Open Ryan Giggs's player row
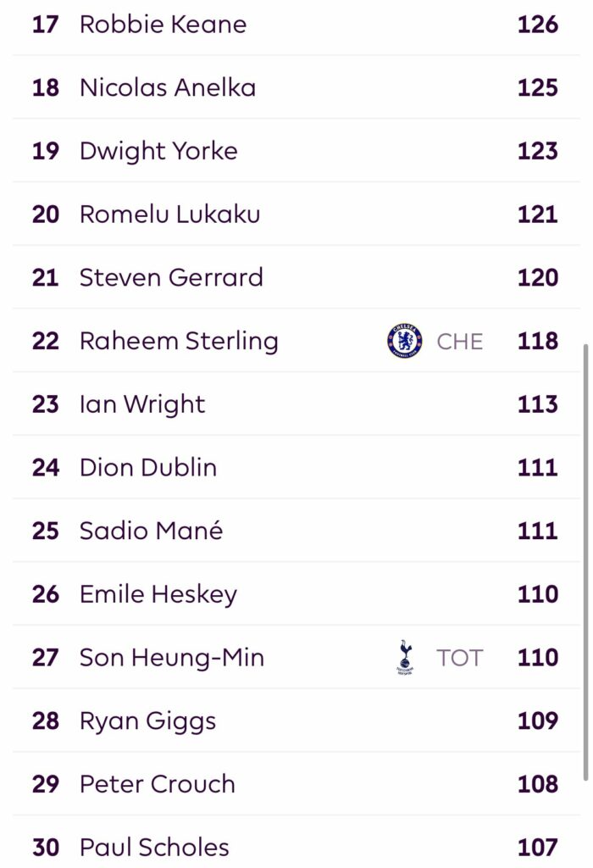The width and height of the screenshot is (593, 868). pyautogui.click(x=147, y=721)
